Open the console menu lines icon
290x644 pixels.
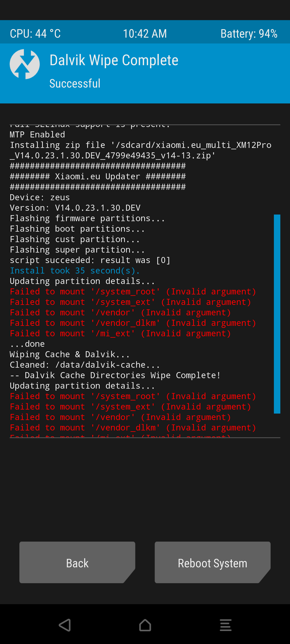point(225,625)
